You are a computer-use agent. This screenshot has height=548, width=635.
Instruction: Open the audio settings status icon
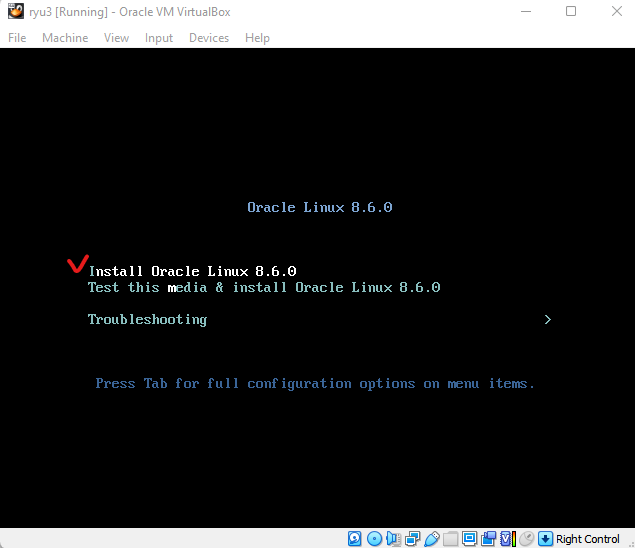(x=393, y=539)
